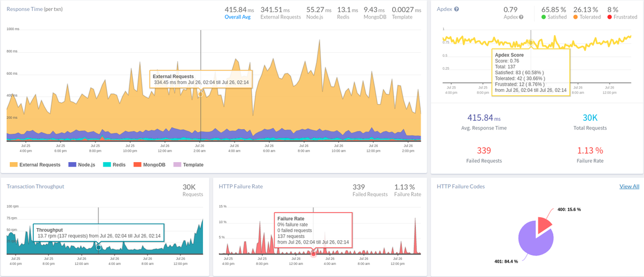Open View All failure codes link
The image size is (644, 277).
(629, 186)
